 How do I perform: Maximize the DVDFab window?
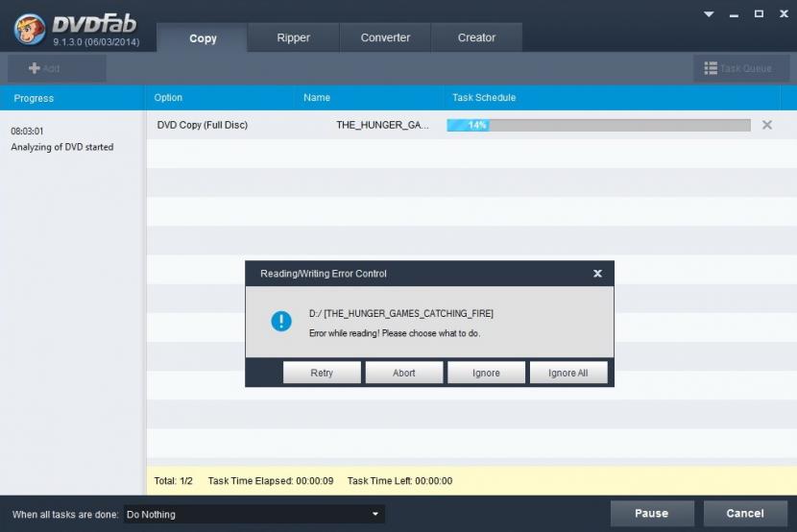click(x=759, y=14)
